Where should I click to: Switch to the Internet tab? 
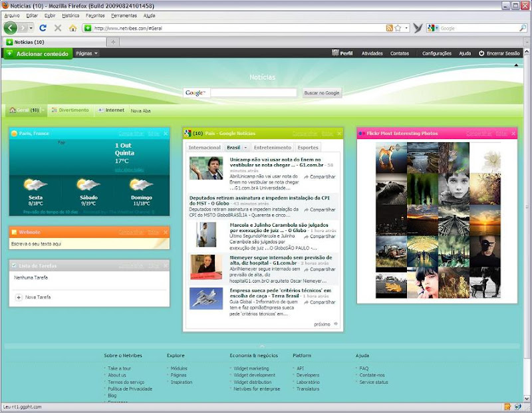[x=111, y=110]
